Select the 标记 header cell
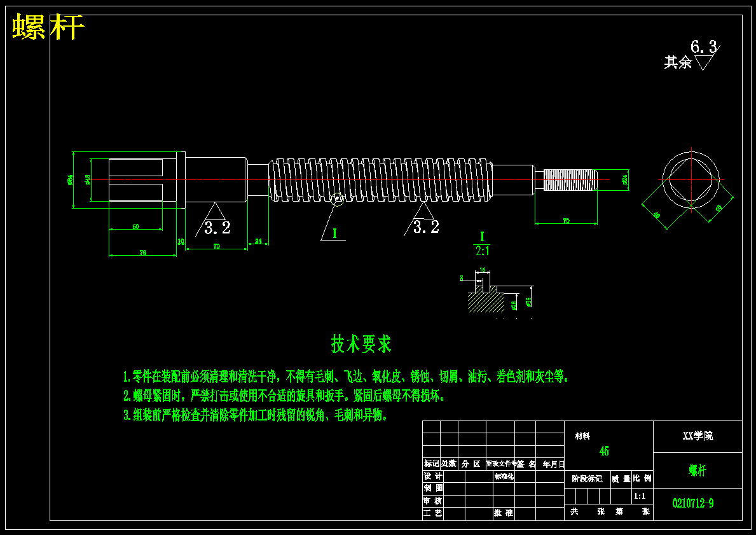This screenshot has width=756, height=535. [432, 464]
